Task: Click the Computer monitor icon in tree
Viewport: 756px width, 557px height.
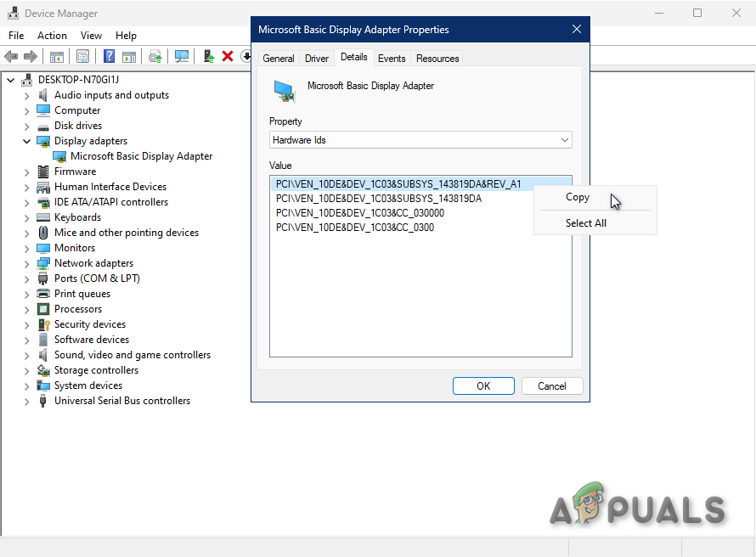Action: click(43, 110)
